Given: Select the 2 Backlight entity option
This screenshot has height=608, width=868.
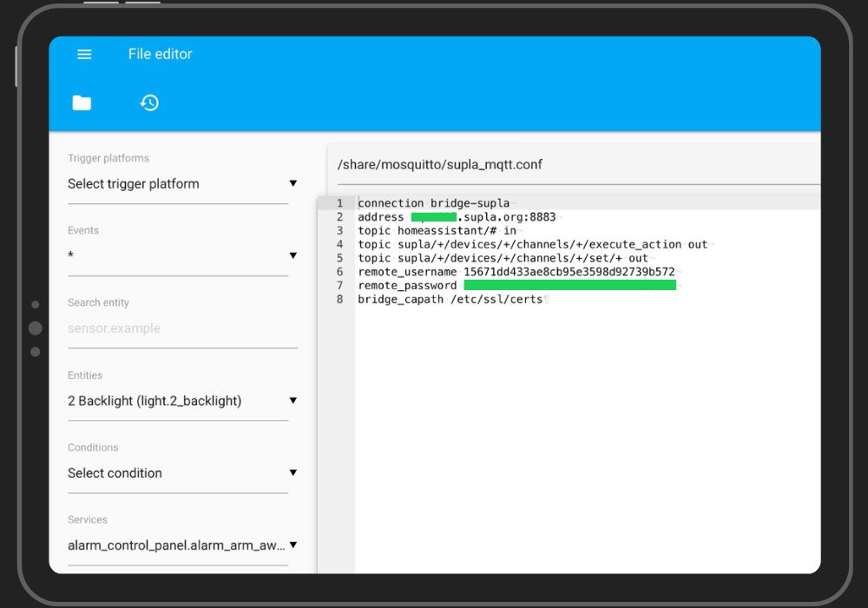Looking at the screenshot, I should [x=156, y=400].
